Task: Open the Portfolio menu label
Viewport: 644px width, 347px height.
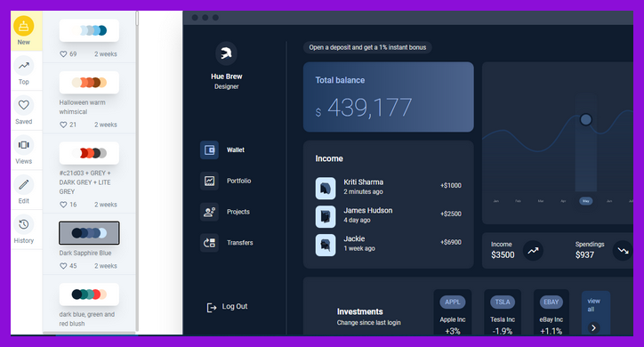Action: (238, 181)
